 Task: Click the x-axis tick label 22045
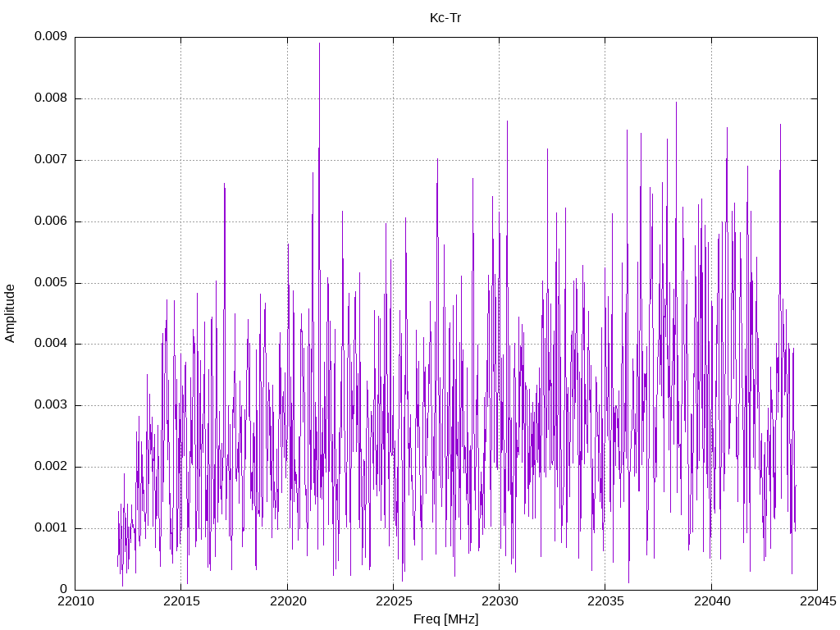(818, 601)
